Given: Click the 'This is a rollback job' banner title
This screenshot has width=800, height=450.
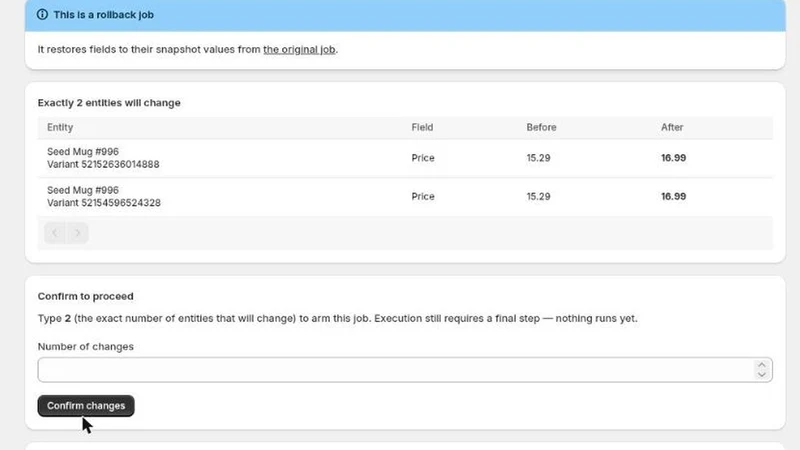Looking at the screenshot, I should point(104,14).
